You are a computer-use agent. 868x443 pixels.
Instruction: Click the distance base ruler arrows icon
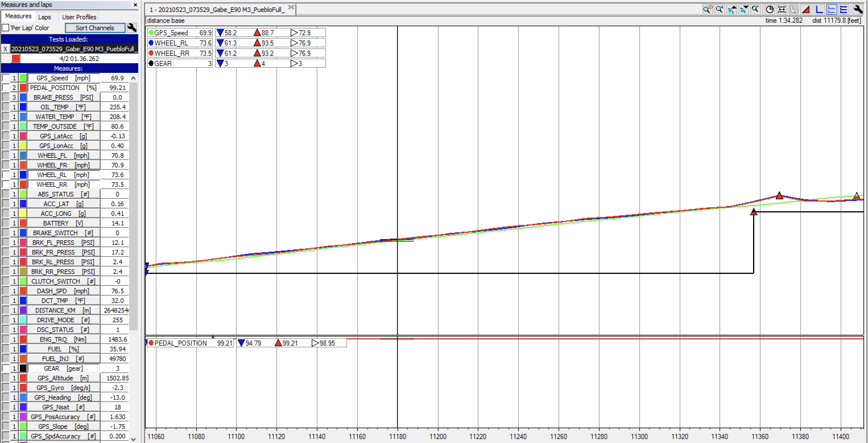(782, 9)
